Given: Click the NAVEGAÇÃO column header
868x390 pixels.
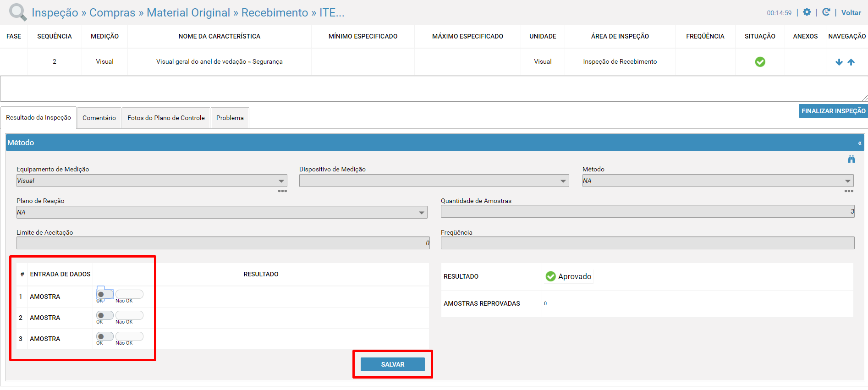Looking at the screenshot, I should click(x=847, y=36).
